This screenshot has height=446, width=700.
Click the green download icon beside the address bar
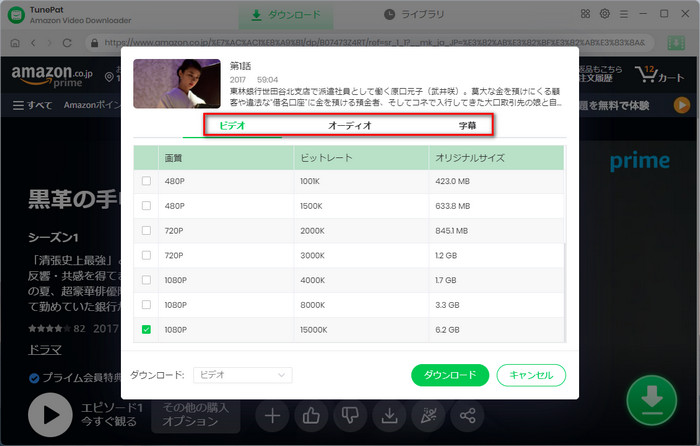676,43
